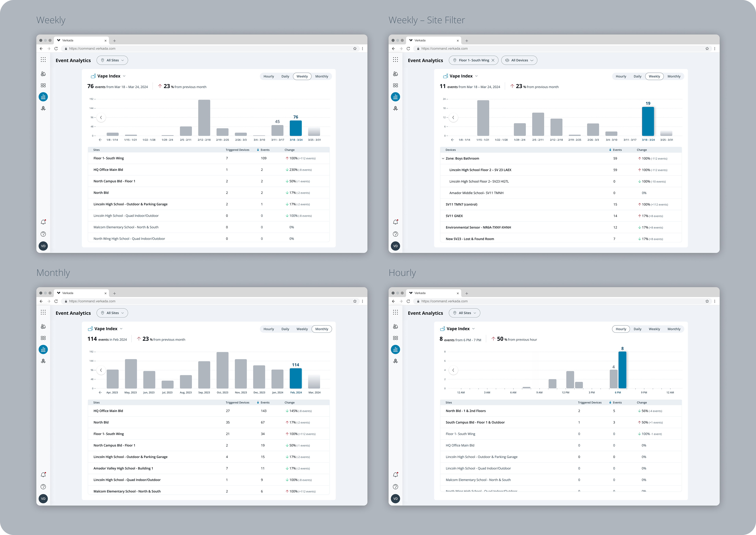Open Vape Index dropdown in Weekly window

(x=108, y=76)
